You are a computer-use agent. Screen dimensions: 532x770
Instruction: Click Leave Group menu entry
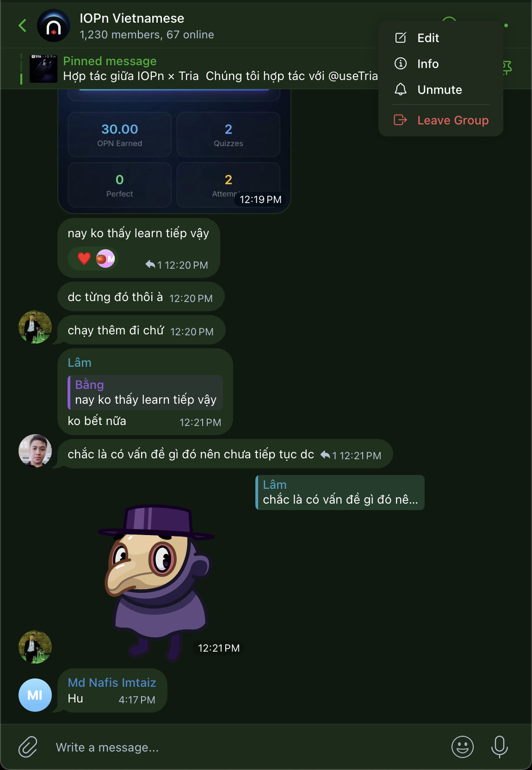click(440, 120)
